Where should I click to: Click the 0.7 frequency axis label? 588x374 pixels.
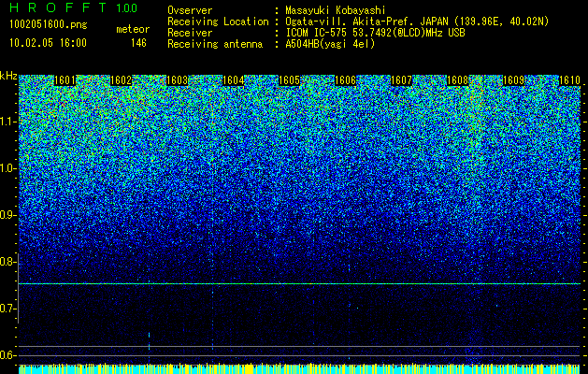pos(7,309)
